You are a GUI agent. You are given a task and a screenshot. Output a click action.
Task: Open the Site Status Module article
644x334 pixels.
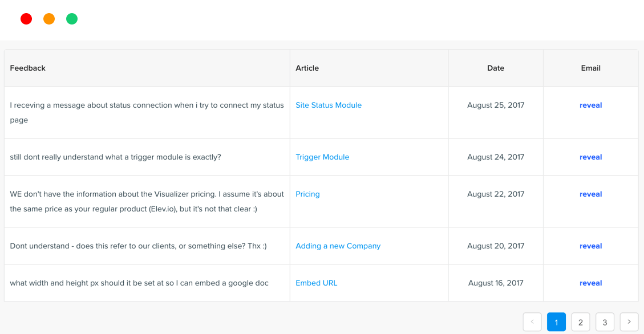click(329, 105)
